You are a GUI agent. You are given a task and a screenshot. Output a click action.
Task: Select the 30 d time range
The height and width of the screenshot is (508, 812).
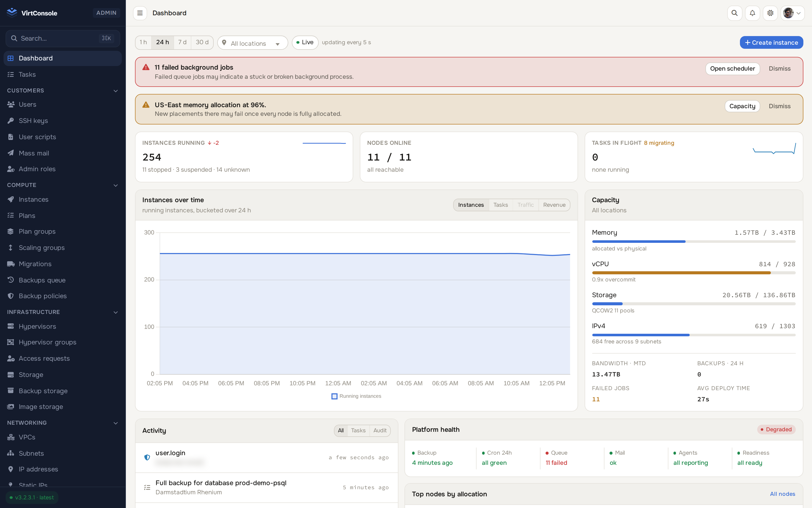click(x=202, y=42)
